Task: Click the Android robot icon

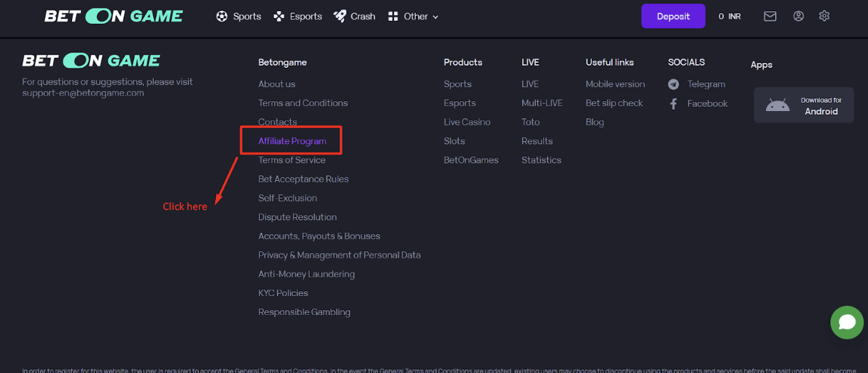Action: 778,105
